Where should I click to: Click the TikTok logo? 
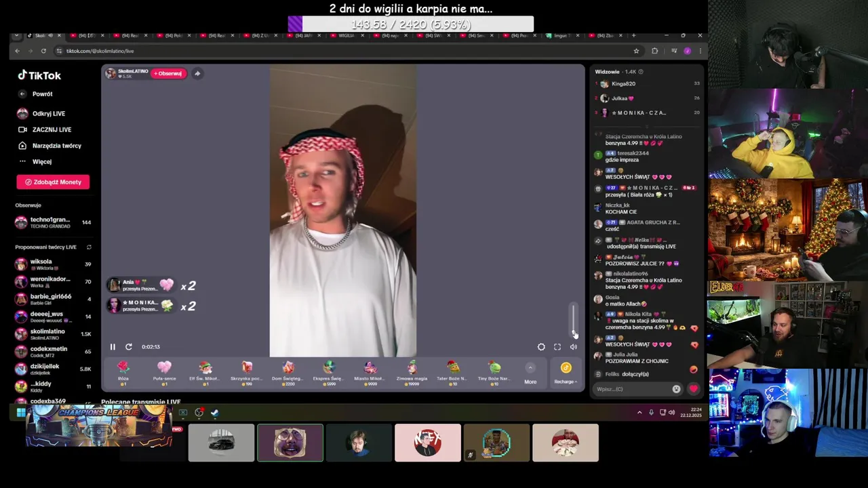(x=39, y=75)
